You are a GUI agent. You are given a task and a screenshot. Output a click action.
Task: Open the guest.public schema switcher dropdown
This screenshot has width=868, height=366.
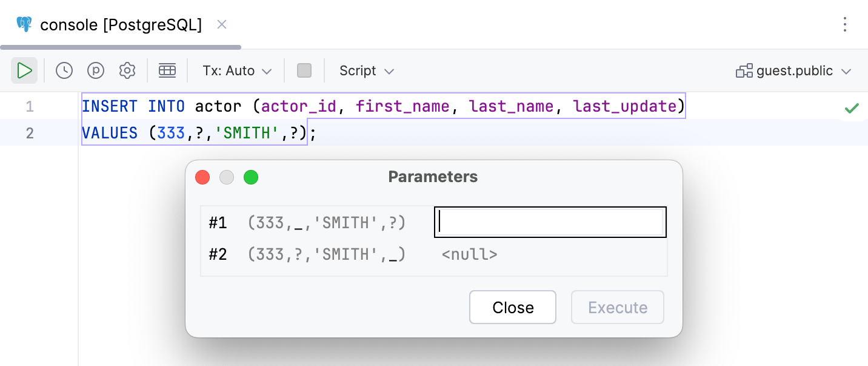794,70
